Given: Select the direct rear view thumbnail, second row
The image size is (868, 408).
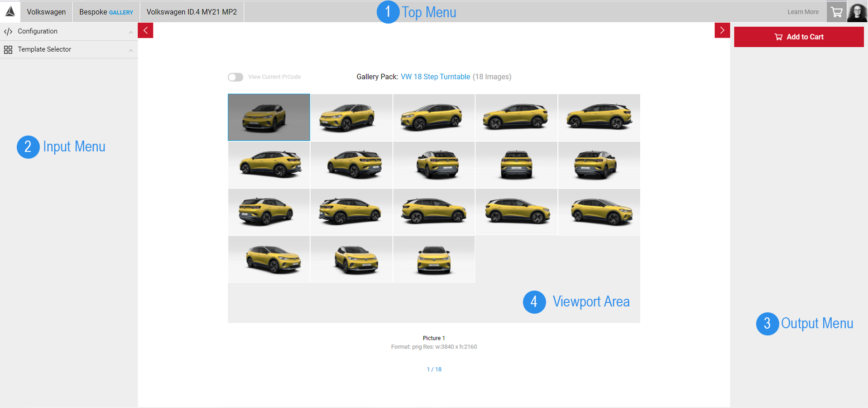Looking at the screenshot, I should (x=516, y=164).
